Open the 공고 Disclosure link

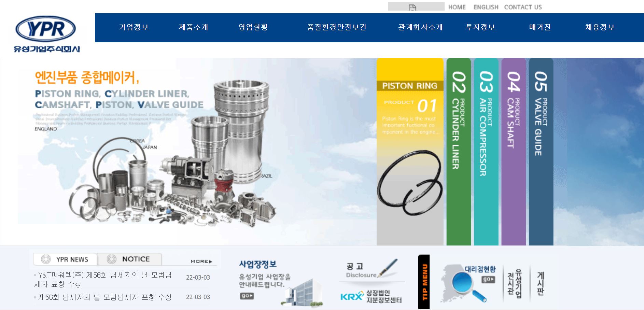point(361,270)
